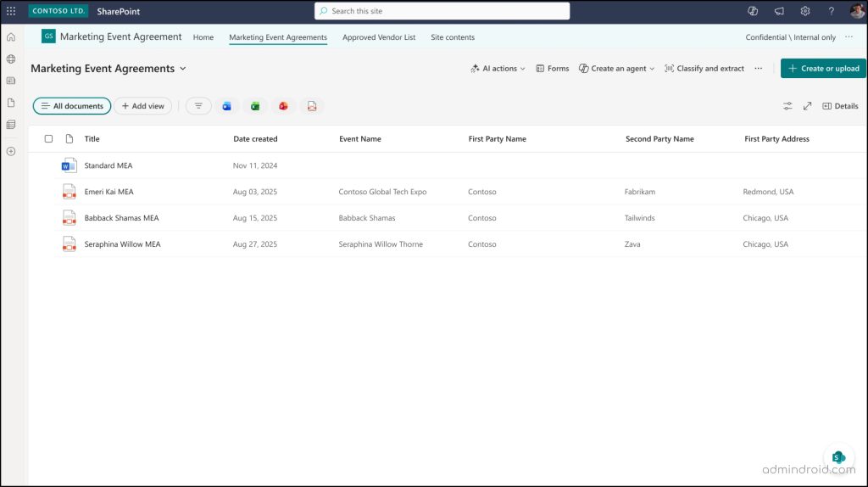This screenshot has width=868, height=487.
Task: Open the Site contents tab
Action: tap(453, 37)
